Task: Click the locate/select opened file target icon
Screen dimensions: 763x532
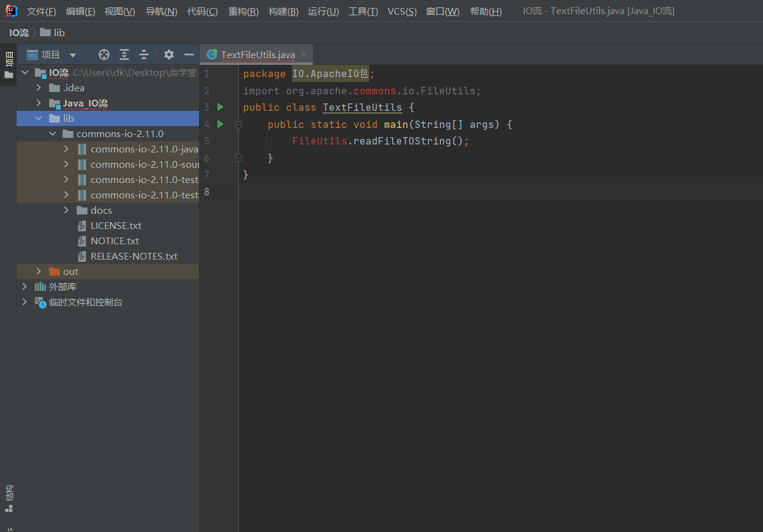Action: 104,54
